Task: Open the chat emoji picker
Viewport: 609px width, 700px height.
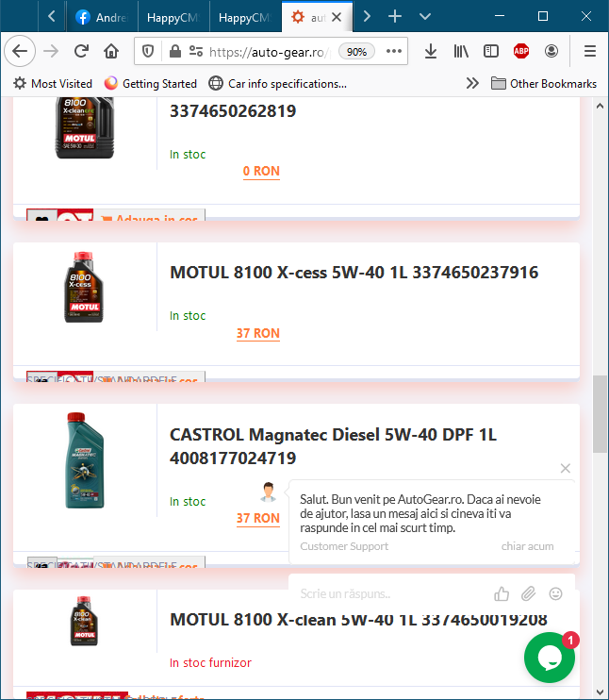Action: 555,593
